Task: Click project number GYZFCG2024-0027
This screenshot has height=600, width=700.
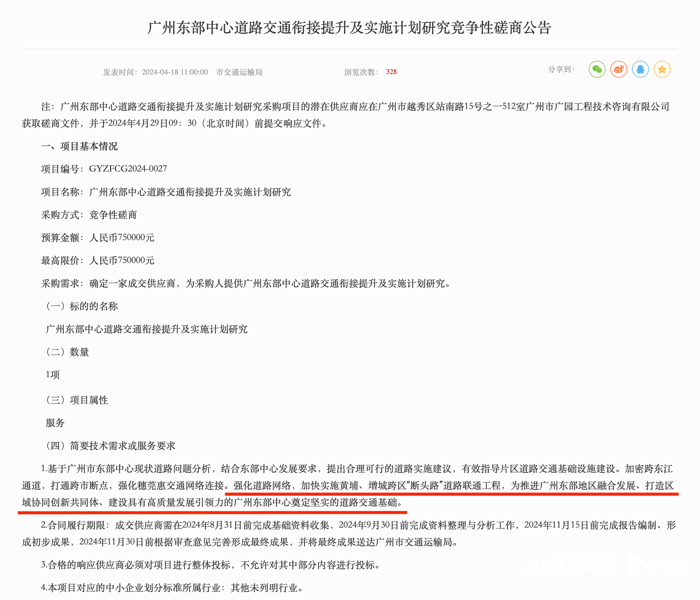Action: (128, 169)
